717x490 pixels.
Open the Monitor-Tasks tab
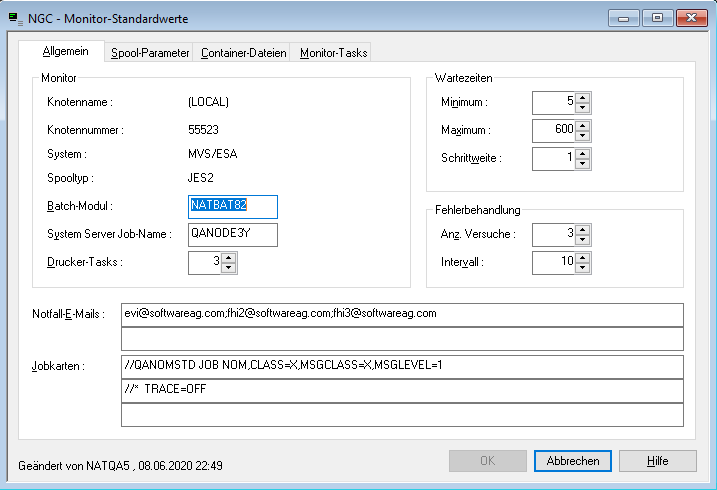333,53
